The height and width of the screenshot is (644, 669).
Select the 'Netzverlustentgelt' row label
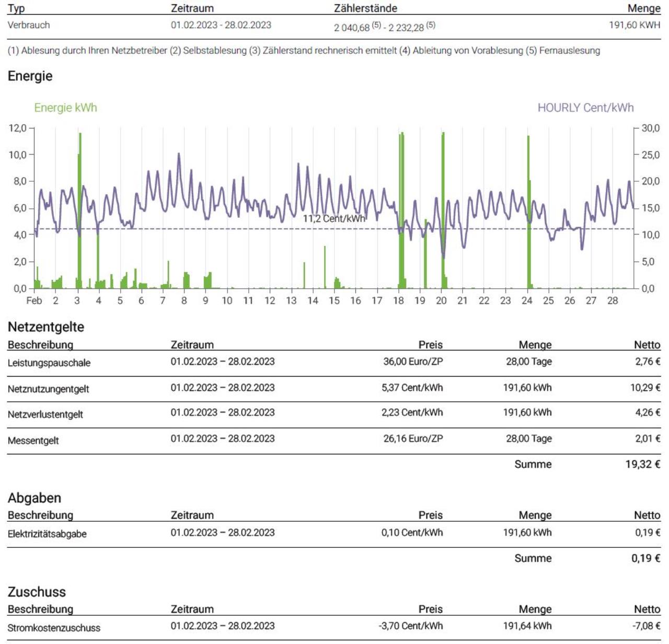tap(45, 415)
